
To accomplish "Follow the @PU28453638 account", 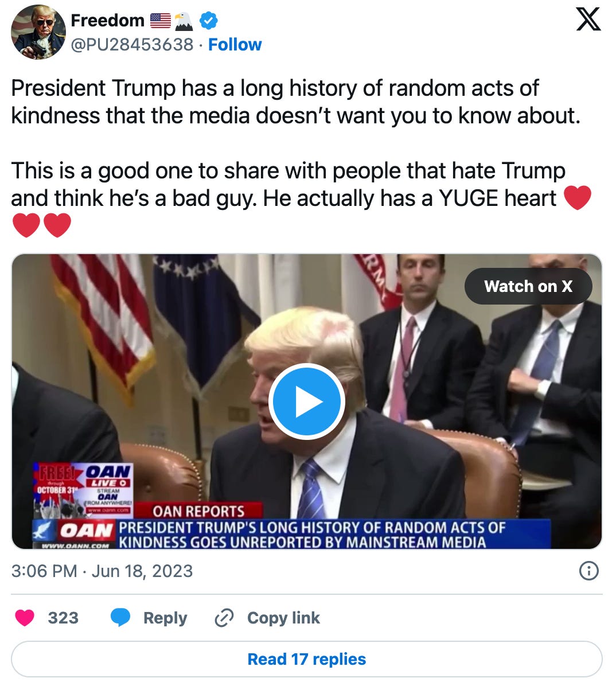I will pos(235,45).
